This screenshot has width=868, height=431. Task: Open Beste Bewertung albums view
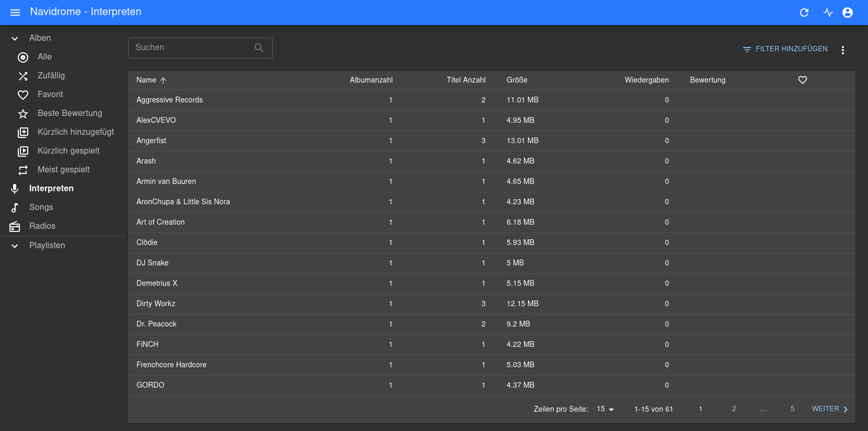click(63, 113)
